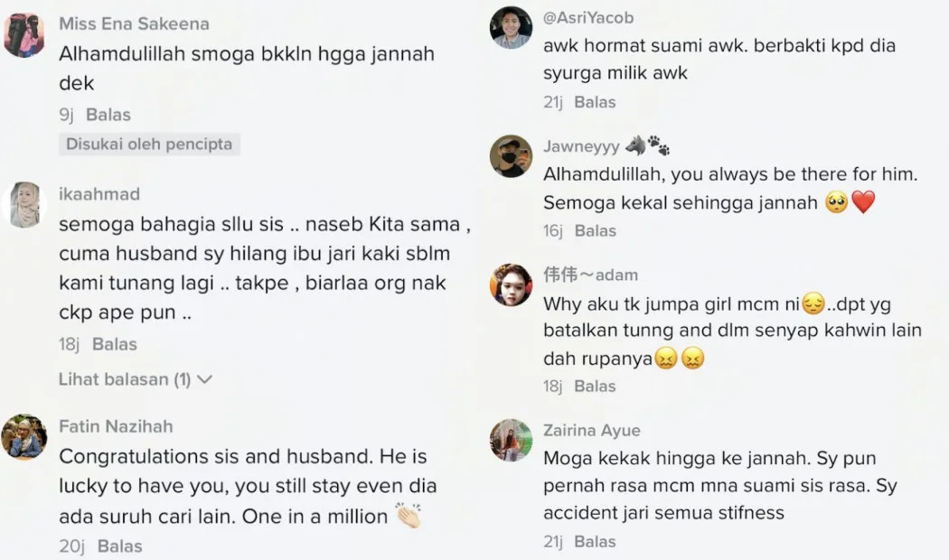Click ikaahmad's avatar image
The height and width of the screenshot is (560, 949).
tap(24, 205)
